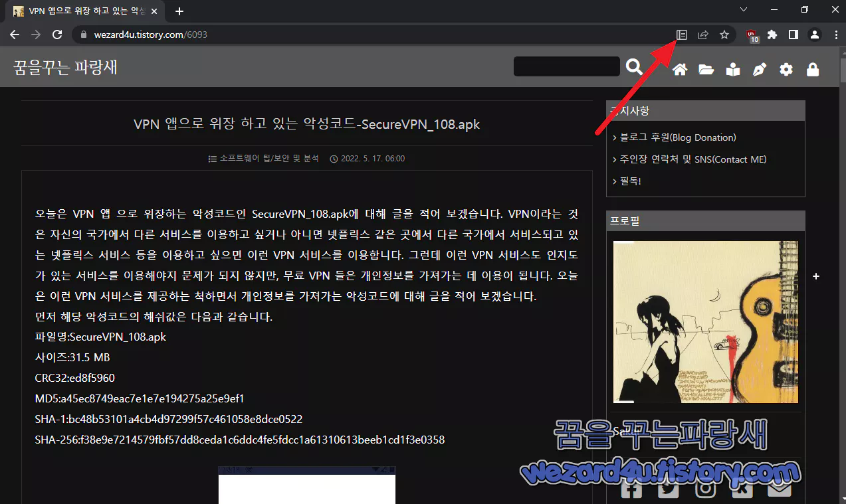The image size is (846, 504).
Task: Toggle the Chrome side panel
Action: (793, 35)
